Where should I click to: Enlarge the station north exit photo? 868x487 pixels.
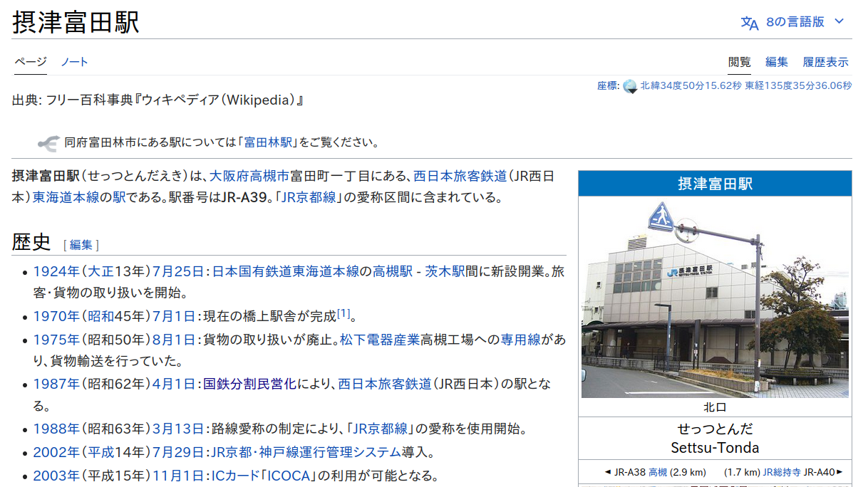pos(715,298)
